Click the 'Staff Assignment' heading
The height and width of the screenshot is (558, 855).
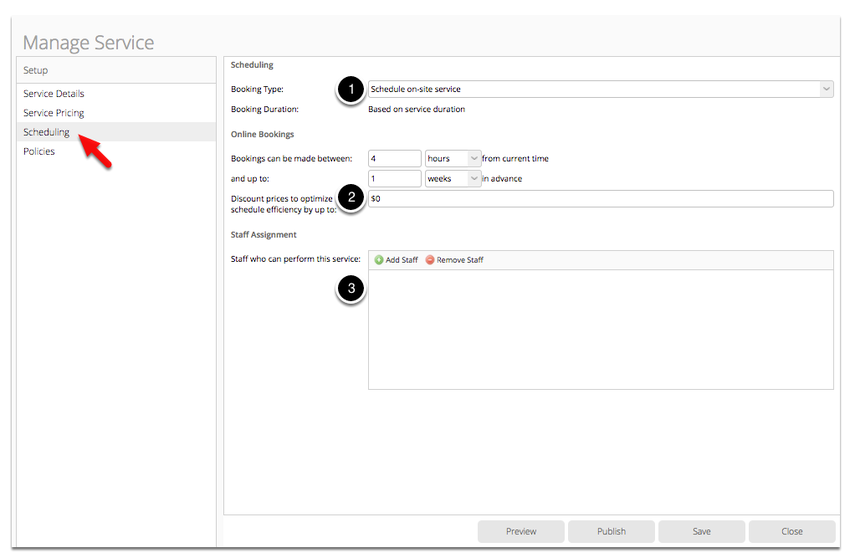coord(264,235)
